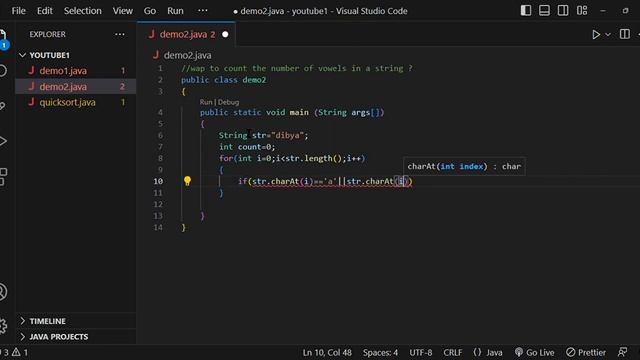Open the Go menu

pyautogui.click(x=149, y=11)
